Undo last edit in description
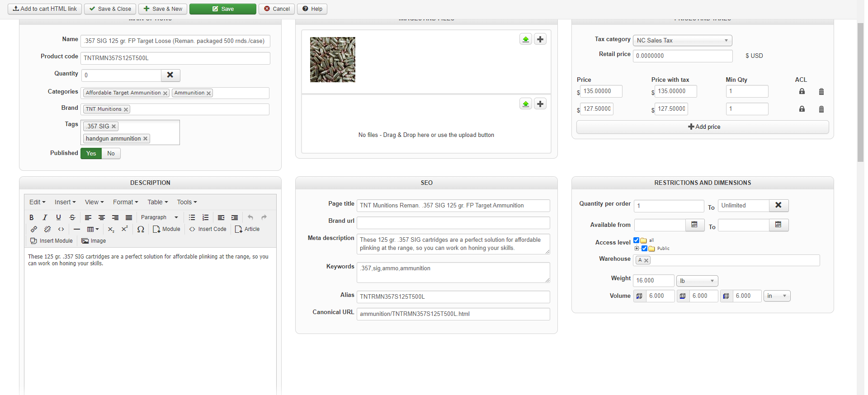The width and height of the screenshot is (868, 395). click(x=250, y=217)
